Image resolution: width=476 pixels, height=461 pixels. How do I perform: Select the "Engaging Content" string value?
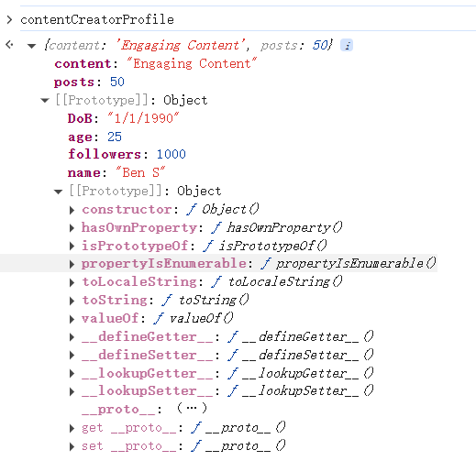[192, 63]
